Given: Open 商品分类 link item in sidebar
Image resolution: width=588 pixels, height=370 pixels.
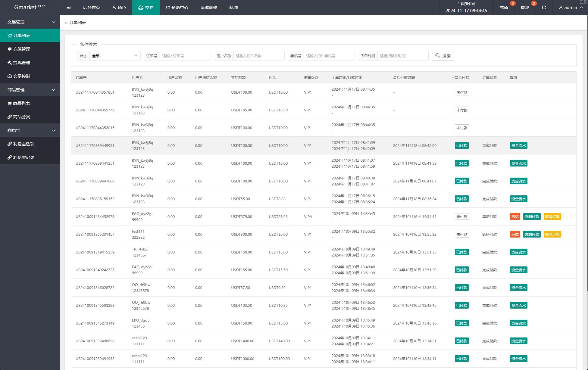Looking at the screenshot, I should (21, 117).
